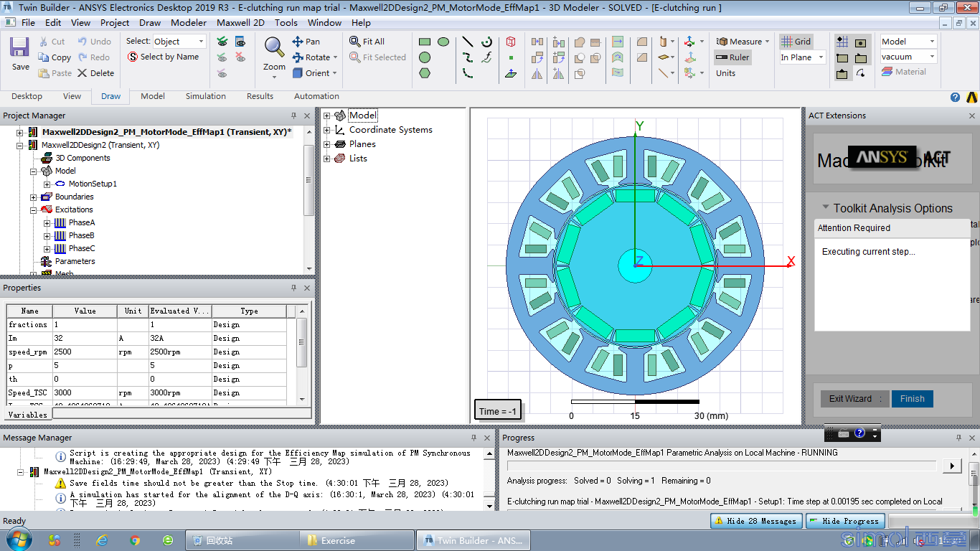This screenshot has width=980, height=551.
Task: Switch to the Simulation ribbon tab
Action: 206,96
